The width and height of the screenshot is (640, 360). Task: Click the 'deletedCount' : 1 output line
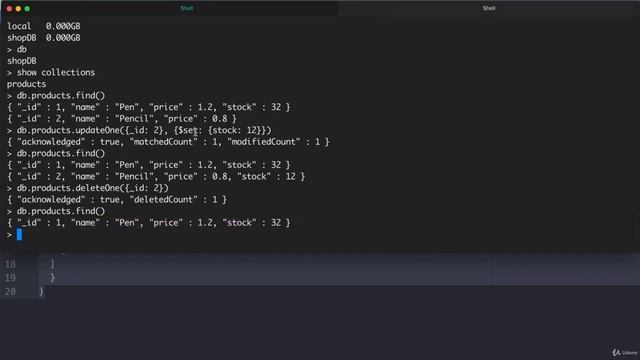(x=117, y=200)
